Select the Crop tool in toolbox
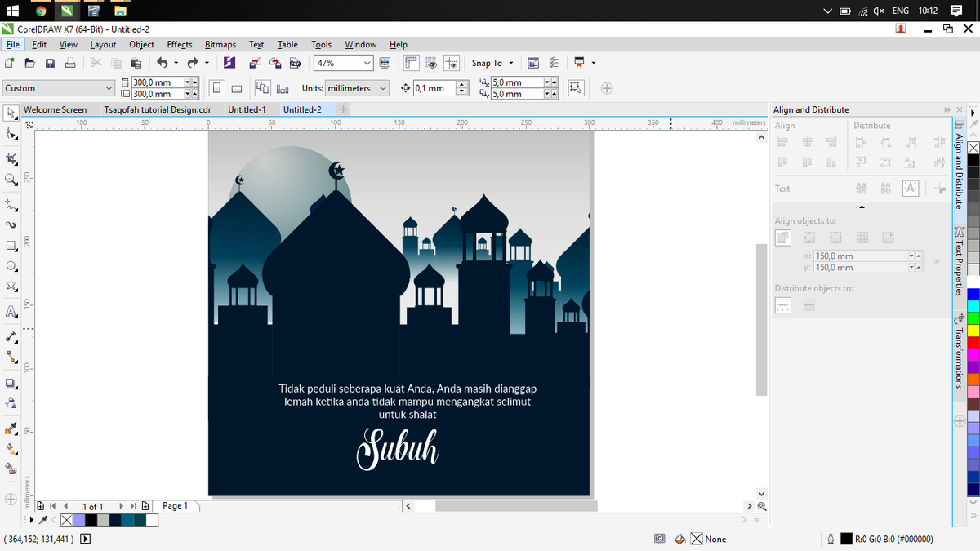The height and width of the screenshot is (551, 980). [11, 157]
